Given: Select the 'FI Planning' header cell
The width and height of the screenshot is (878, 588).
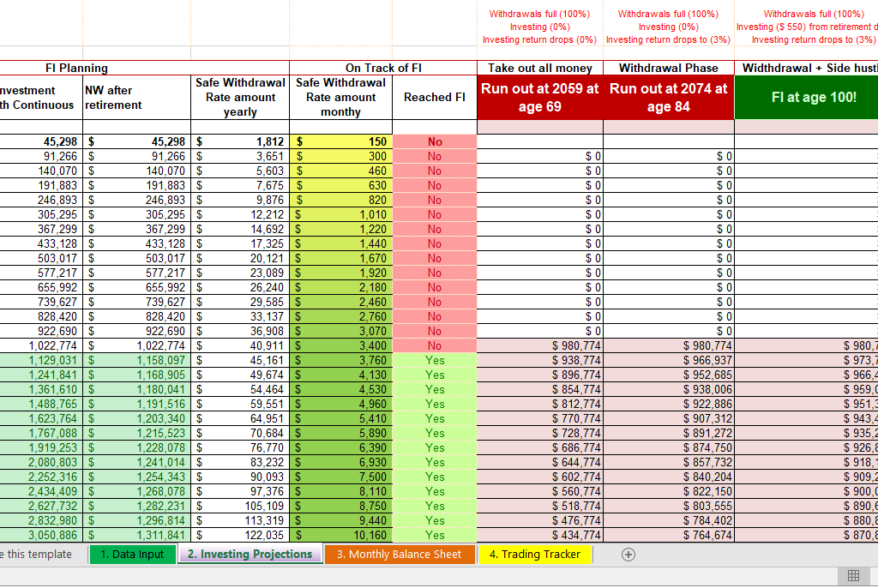Looking at the screenshot, I should pos(77,69).
